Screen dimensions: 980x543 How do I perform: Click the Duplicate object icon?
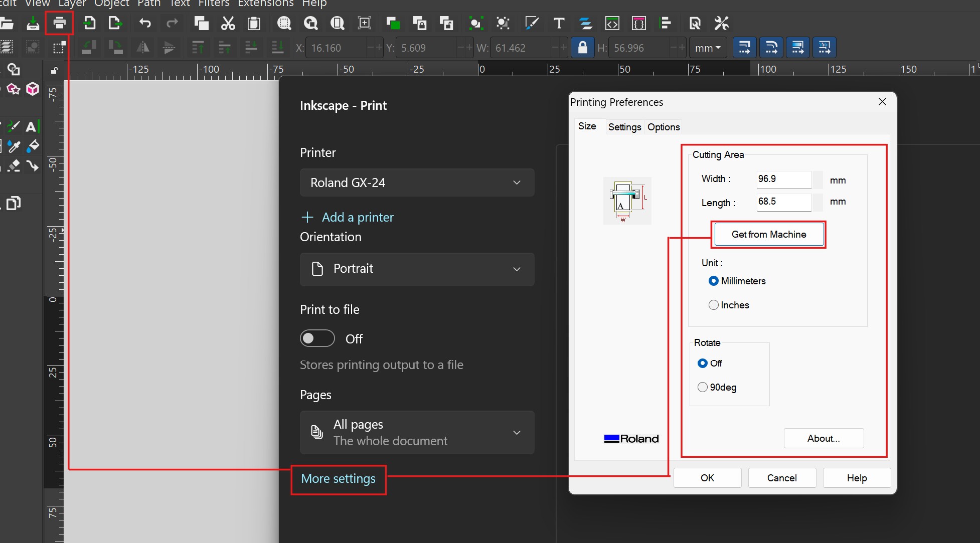[x=393, y=23]
